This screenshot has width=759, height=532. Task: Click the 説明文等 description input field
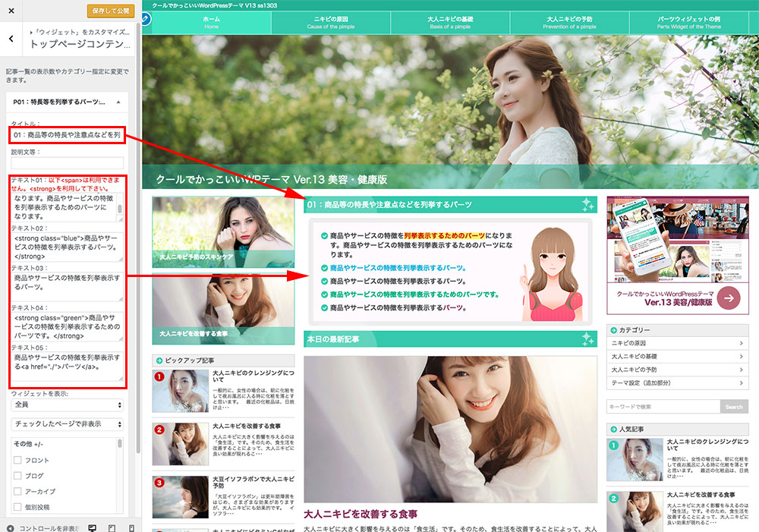(x=67, y=162)
